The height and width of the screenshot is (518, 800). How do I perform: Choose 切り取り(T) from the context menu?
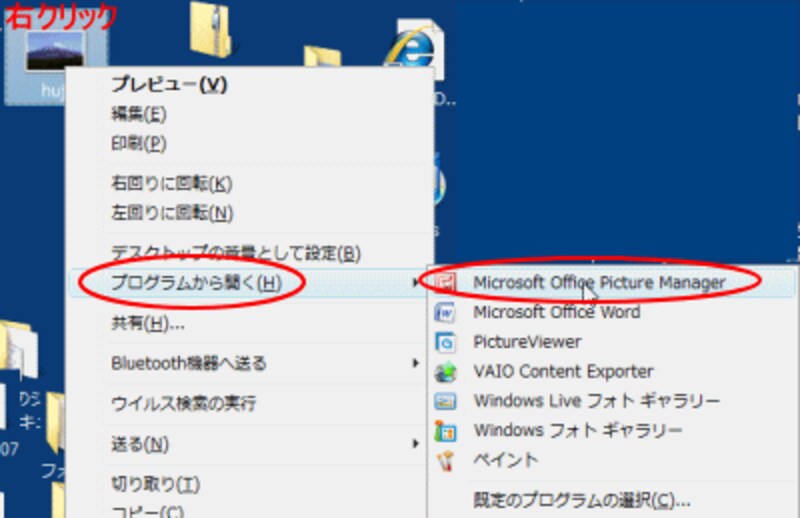[156, 484]
